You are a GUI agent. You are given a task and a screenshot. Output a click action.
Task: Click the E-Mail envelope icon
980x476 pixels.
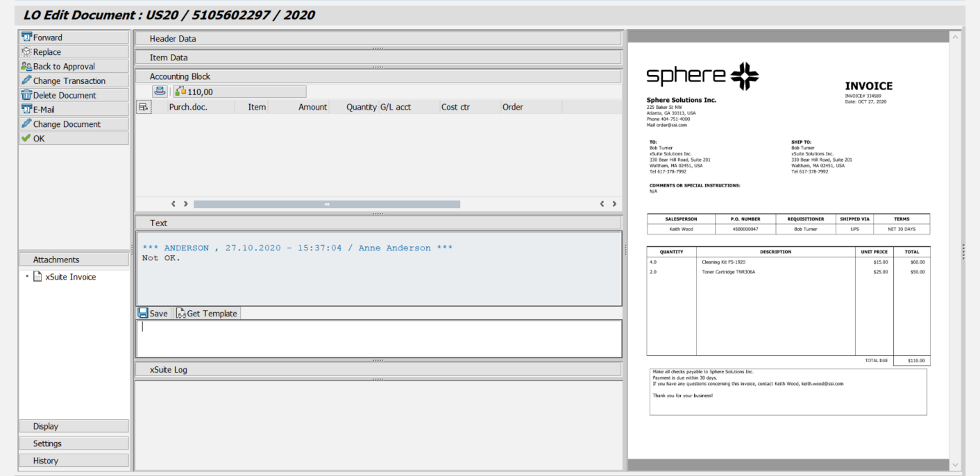pyautogui.click(x=26, y=109)
